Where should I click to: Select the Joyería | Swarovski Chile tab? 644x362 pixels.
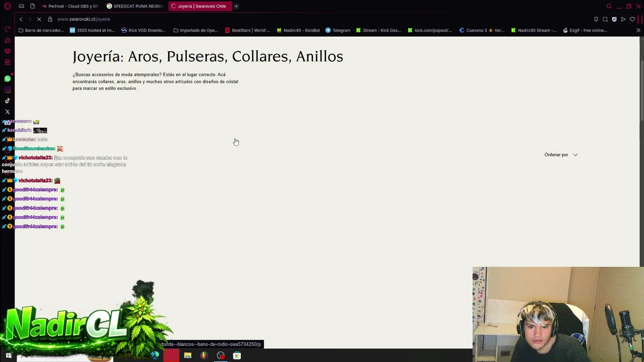tap(199, 6)
